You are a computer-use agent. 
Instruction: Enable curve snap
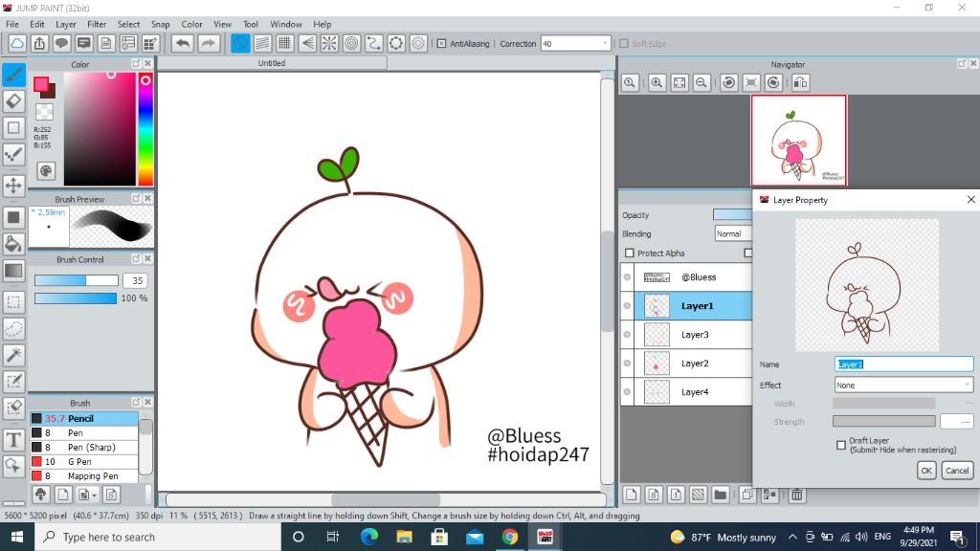tap(374, 43)
